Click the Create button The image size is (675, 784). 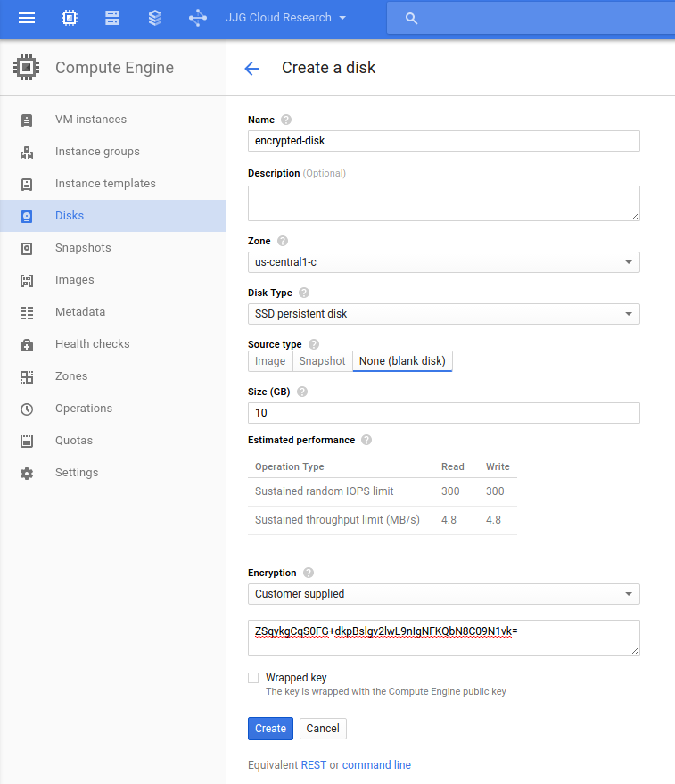click(270, 729)
